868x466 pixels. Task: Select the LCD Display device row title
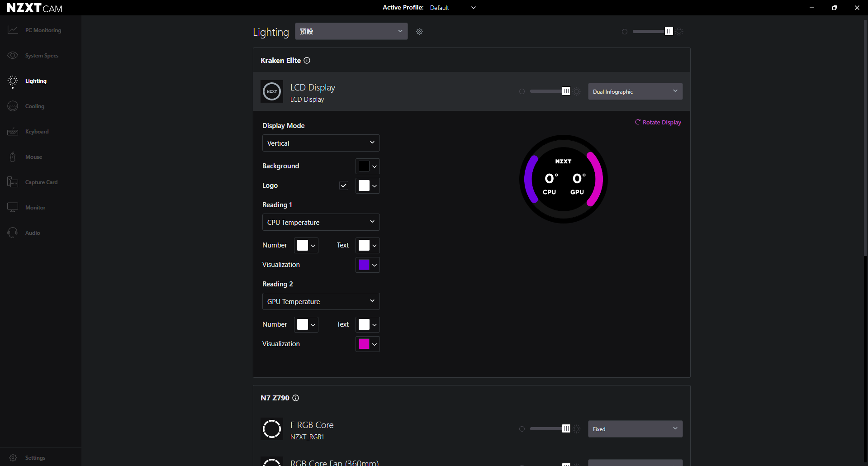(313, 87)
